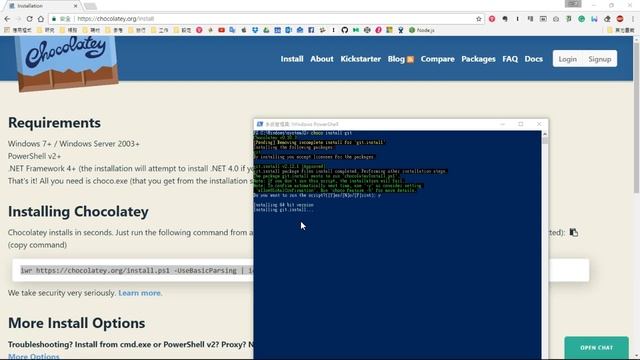Click the PowerShell window title icon
640x360 pixels.
pyautogui.click(x=260, y=124)
